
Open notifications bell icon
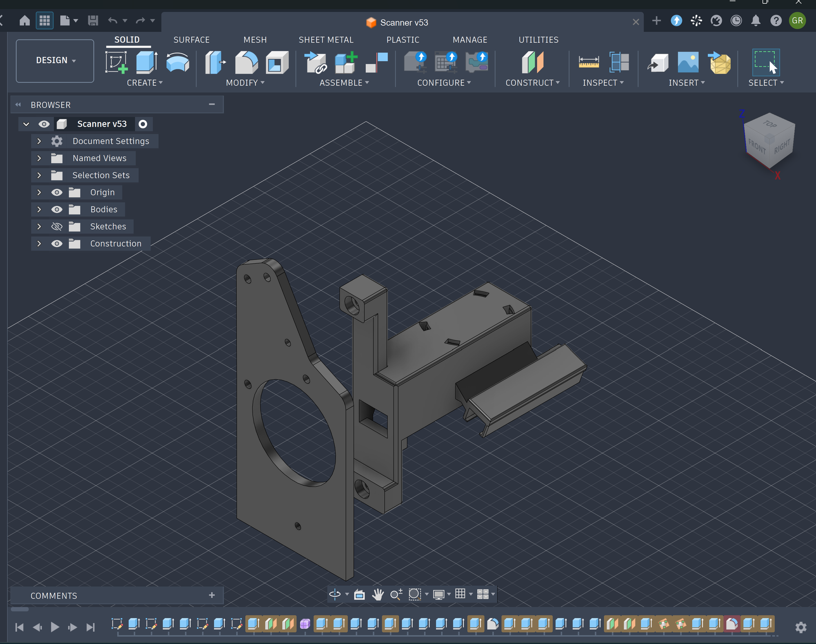pos(756,20)
